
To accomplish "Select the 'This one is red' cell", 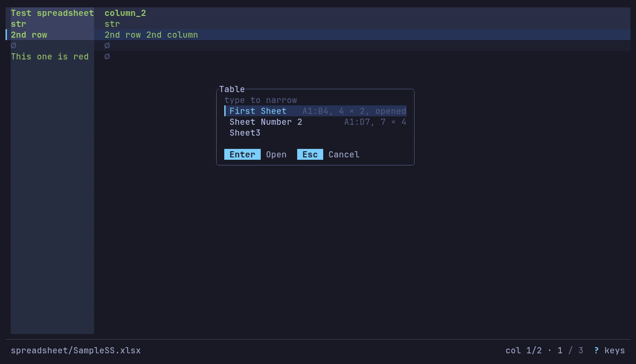I will (x=49, y=57).
